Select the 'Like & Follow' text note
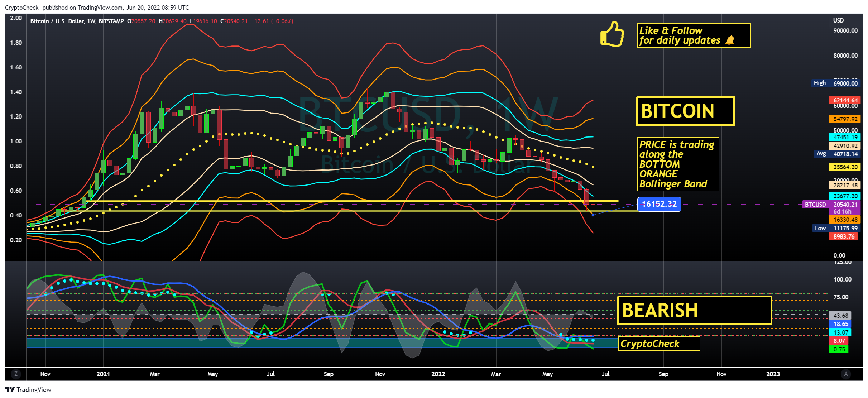868x398 pixels. [x=694, y=35]
